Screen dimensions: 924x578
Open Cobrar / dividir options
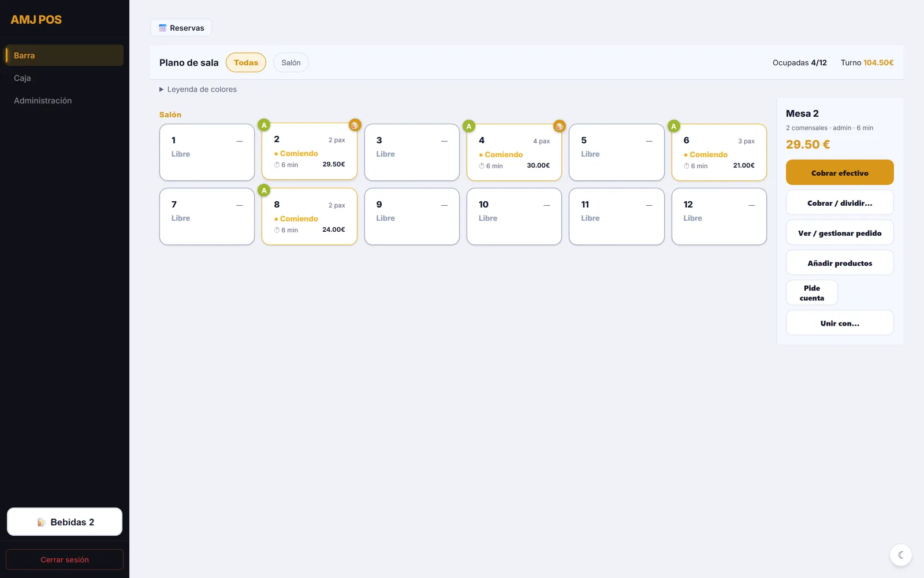click(x=840, y=203)
